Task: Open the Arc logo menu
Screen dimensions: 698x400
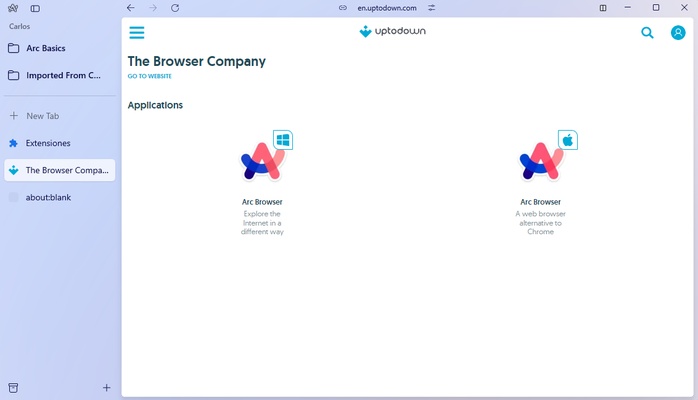Action: 13,8
